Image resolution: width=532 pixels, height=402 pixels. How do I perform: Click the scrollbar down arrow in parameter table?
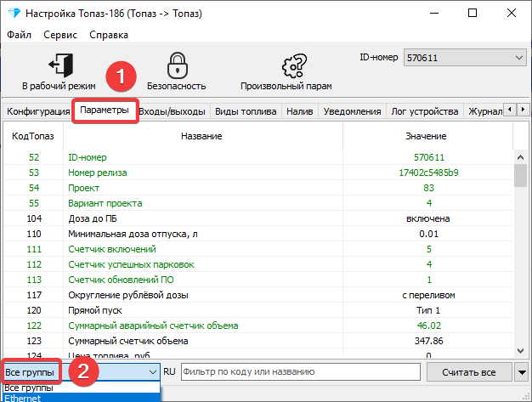[520, 351]
